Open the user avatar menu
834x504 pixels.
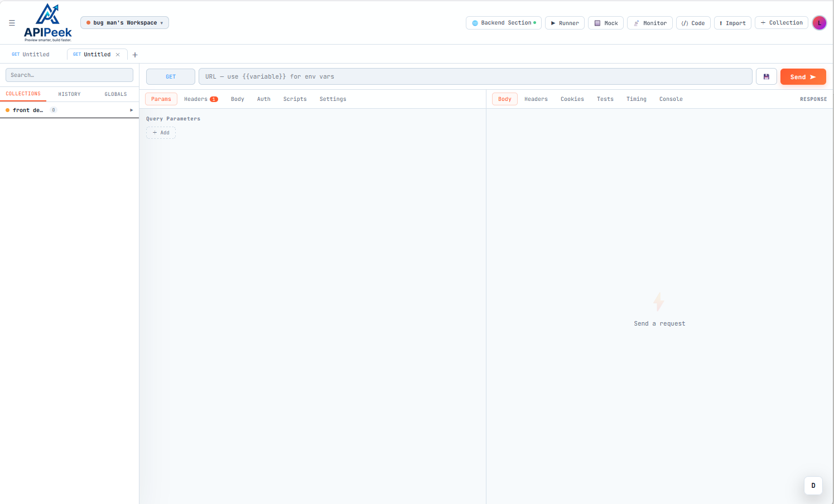coord(819,23)
